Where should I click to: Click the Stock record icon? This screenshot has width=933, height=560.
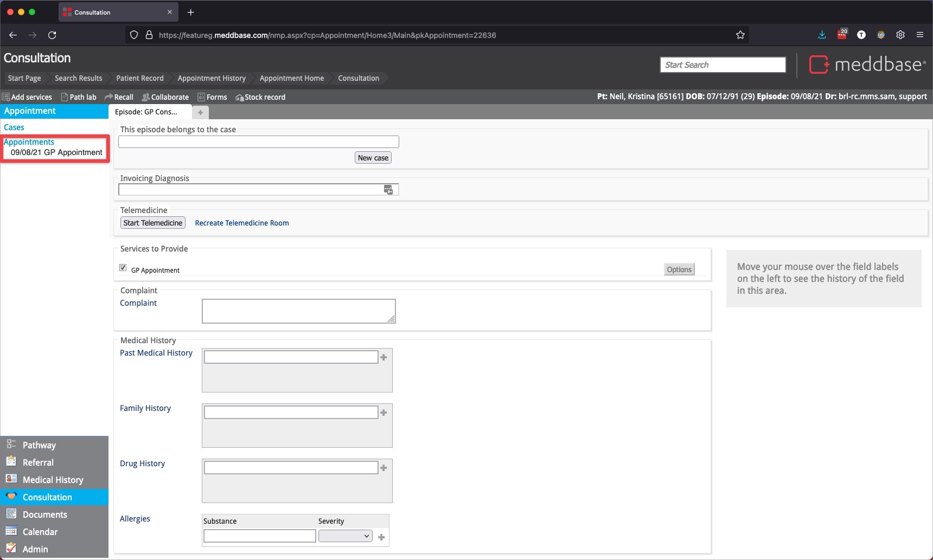[x=239, y=98]
